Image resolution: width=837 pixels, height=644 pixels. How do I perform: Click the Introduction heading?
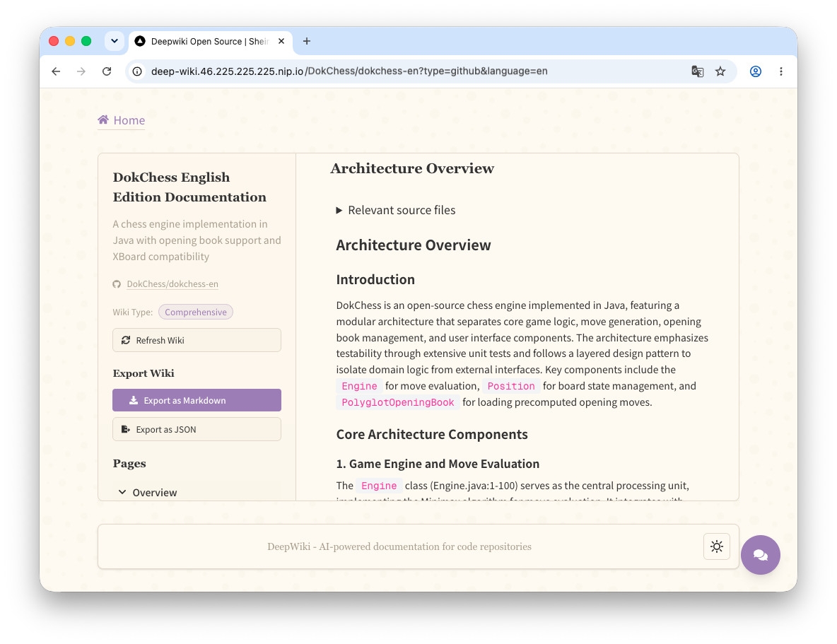point(375,280)
